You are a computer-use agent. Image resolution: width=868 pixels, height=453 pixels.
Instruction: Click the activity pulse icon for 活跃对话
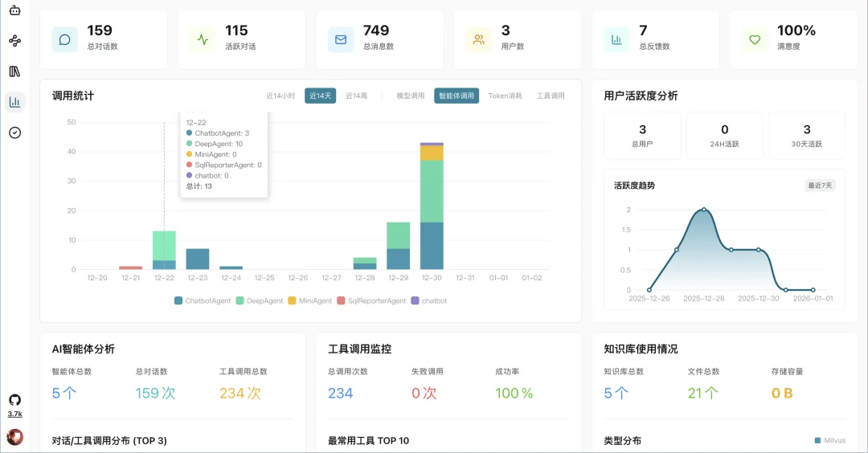[x=203, y=40]
